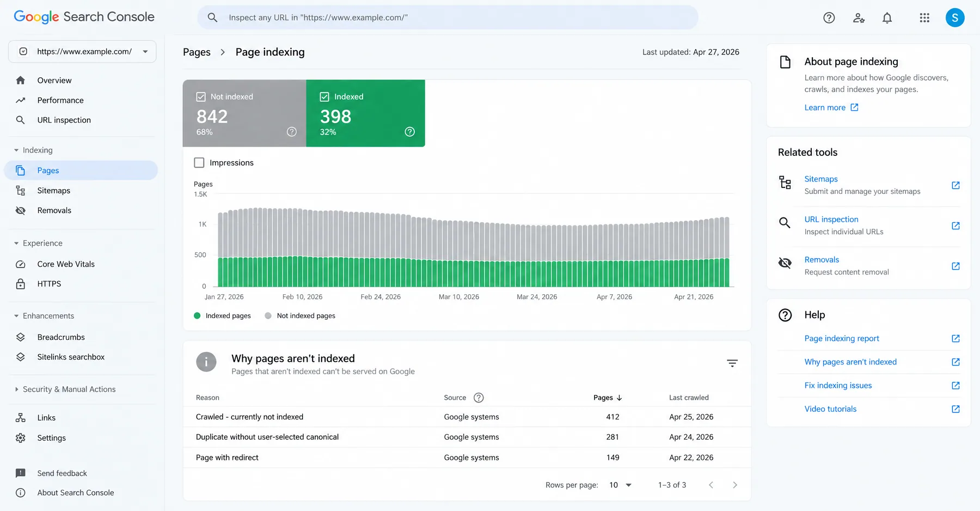Collapse the Experience section

38,244
